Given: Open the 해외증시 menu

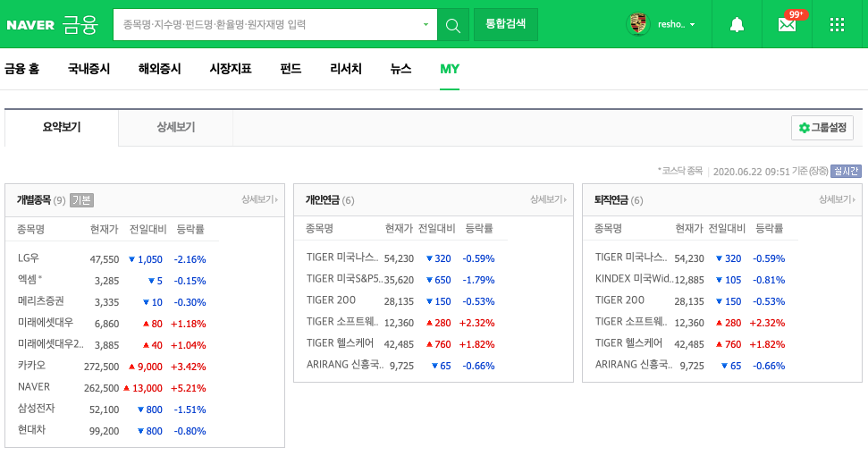Looking at the screenshot, I should [x=159, y=69].
